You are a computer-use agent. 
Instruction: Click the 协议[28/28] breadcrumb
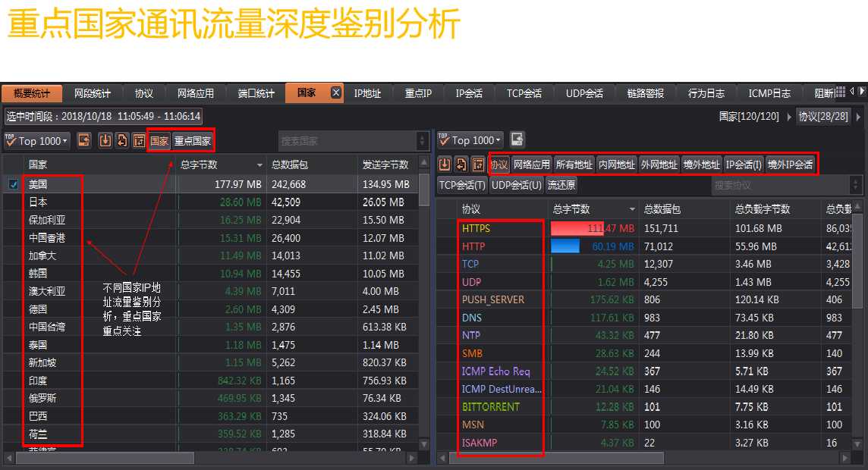(823, 117)
